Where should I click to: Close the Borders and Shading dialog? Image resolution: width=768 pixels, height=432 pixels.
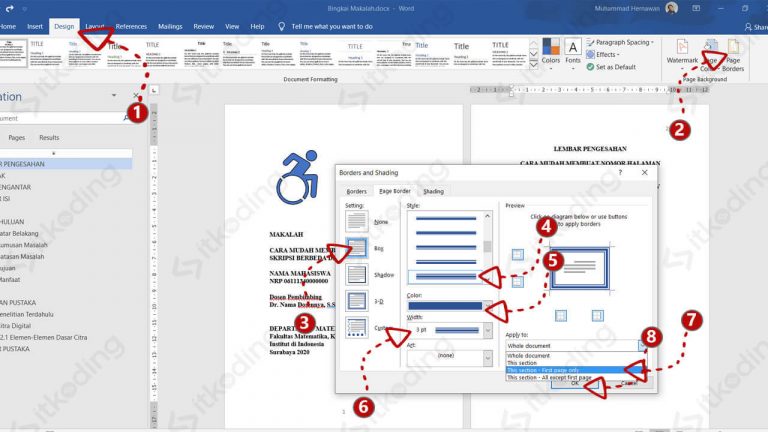[645, 172]
